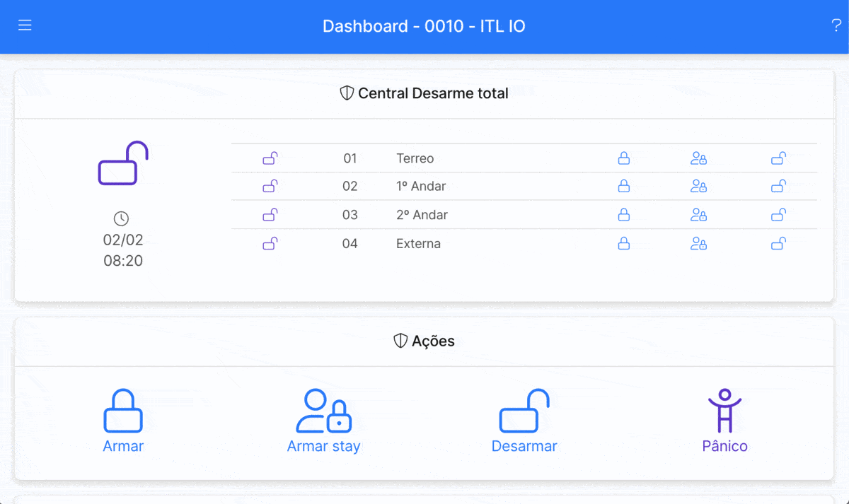Arm stay the 2º Andar partition
This screenshot has height=504, width=849.
[x=698, y=215]
